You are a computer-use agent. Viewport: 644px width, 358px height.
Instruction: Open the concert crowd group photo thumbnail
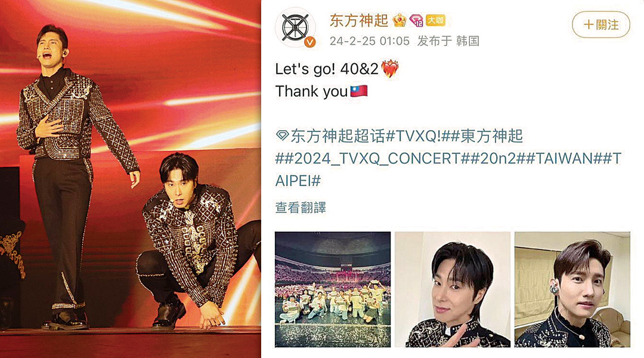[x=333, y=289]
